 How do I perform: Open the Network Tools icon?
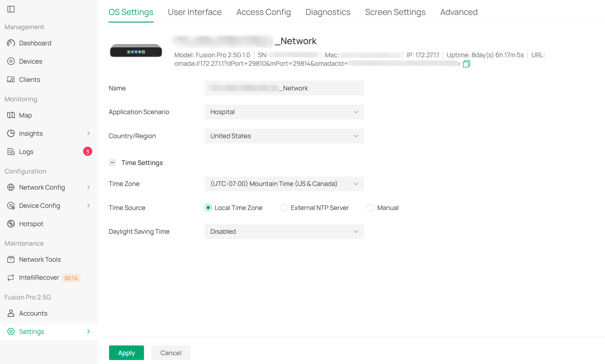click(x=11, y=259)
